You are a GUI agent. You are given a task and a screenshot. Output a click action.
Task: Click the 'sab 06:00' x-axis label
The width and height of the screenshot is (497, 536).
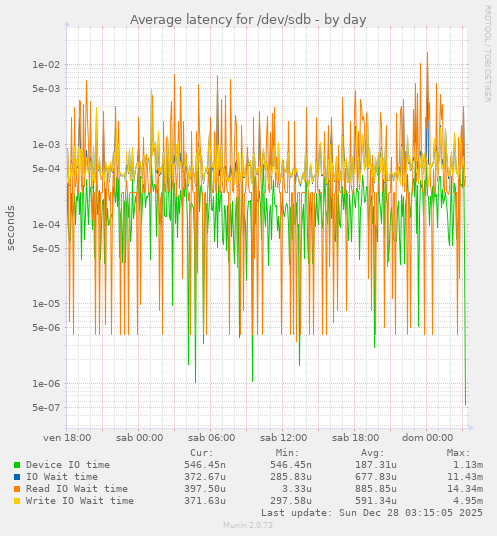[x=212, y=438]
